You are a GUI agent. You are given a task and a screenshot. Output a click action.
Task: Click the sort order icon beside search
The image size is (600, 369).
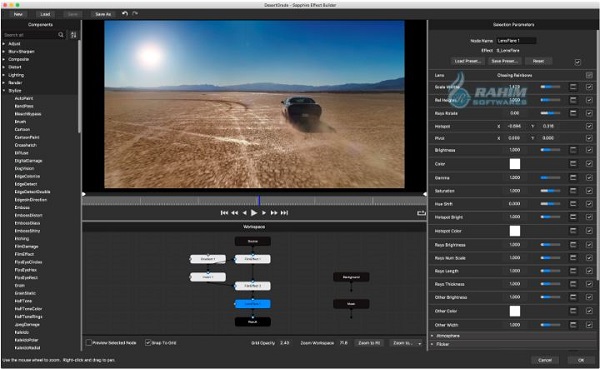pos(73,35)
